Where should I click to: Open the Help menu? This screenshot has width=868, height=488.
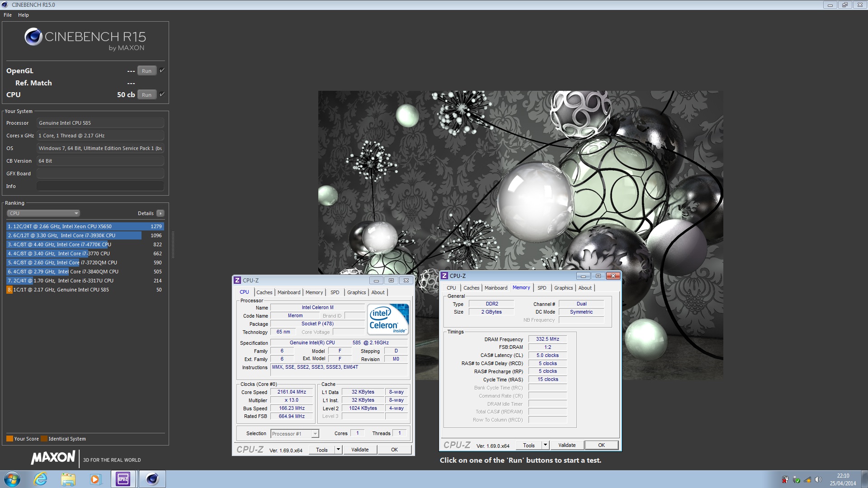pos(24,15)
